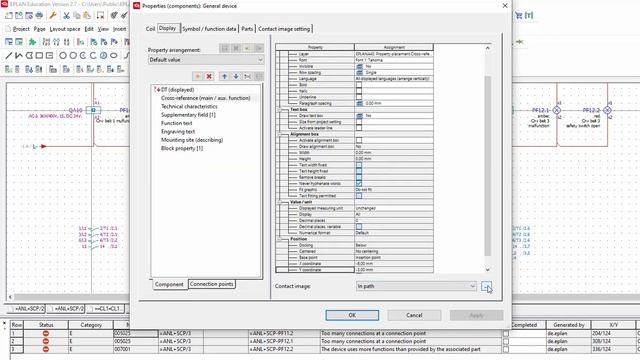Screen dimensions: 640x360
Task: Check Completed box for message row 1
Action: click(x=506, y=333)
